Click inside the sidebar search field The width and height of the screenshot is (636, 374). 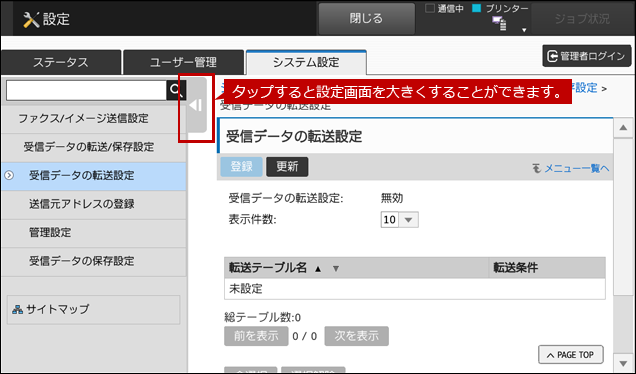point(86,90)
